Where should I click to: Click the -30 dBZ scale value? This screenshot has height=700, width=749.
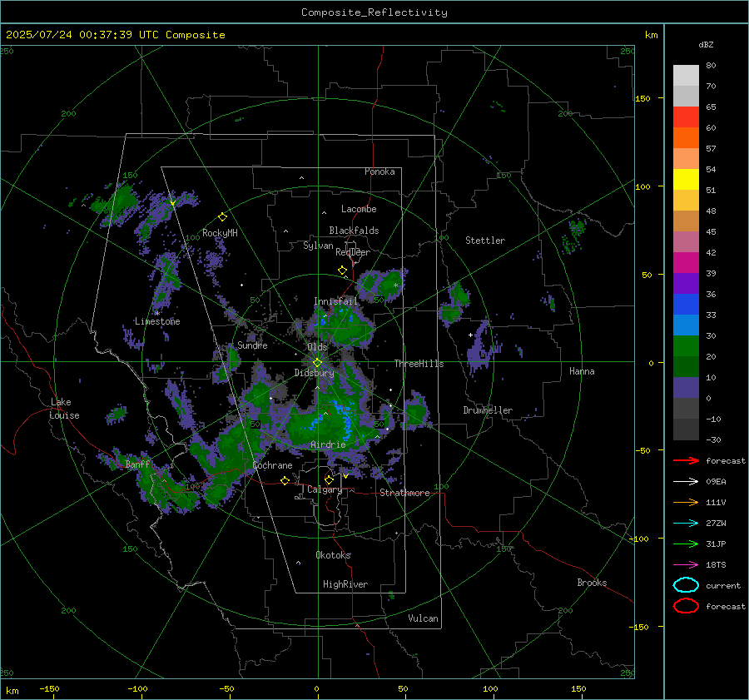[713, 439]
